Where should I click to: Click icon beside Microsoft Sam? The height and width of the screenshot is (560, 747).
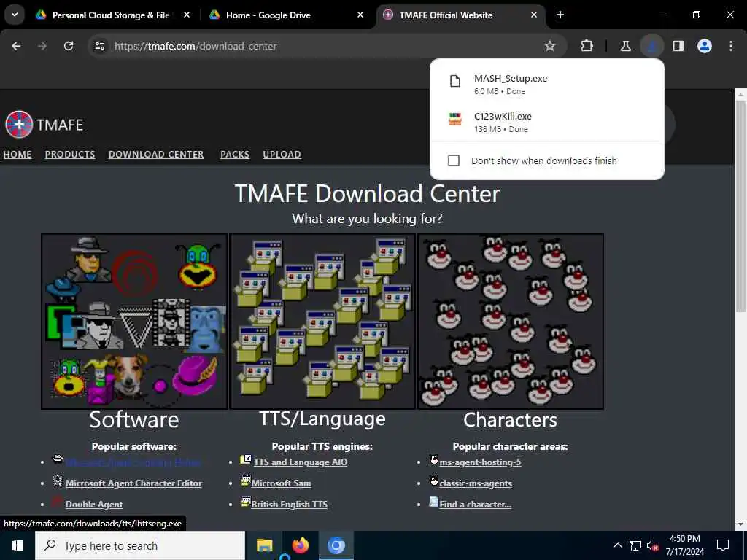245,481
